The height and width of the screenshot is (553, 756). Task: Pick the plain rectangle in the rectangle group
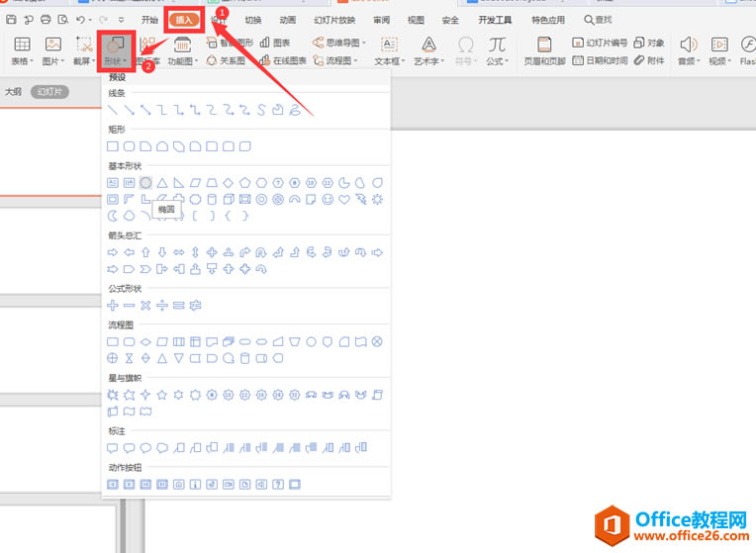[113, 146]
